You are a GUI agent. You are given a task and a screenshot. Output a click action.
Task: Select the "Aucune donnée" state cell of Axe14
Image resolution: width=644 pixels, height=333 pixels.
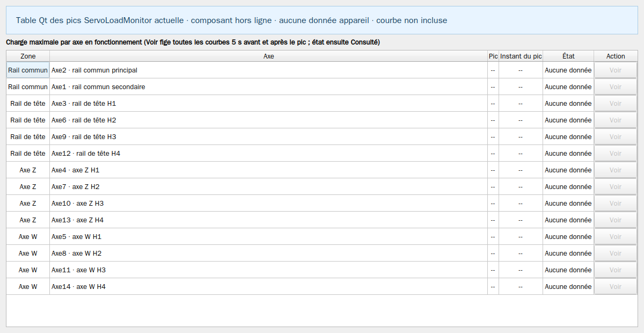point(568,287)
